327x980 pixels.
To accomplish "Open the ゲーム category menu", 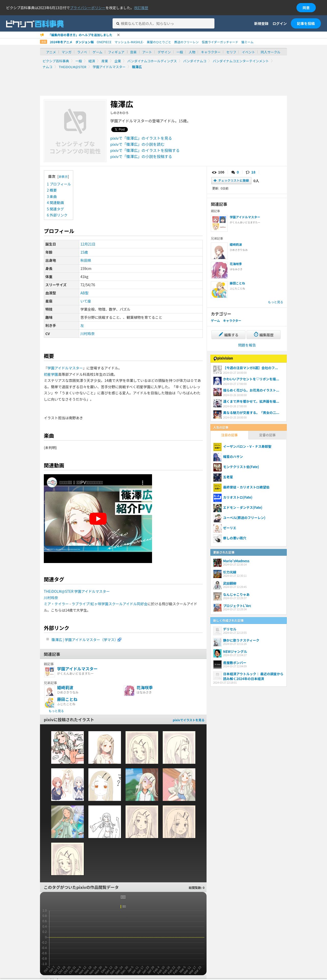I will click(x=98, y=52).
